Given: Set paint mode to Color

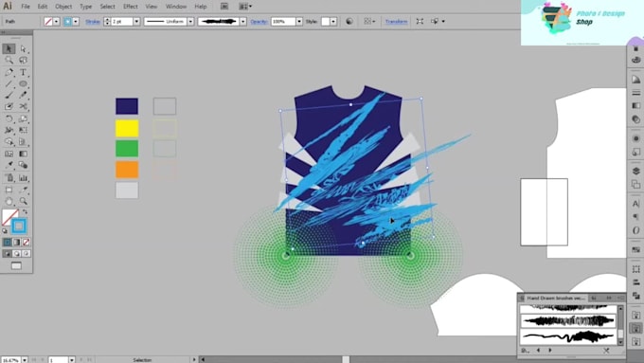Looking at the screenshot, I should (7, 242).
